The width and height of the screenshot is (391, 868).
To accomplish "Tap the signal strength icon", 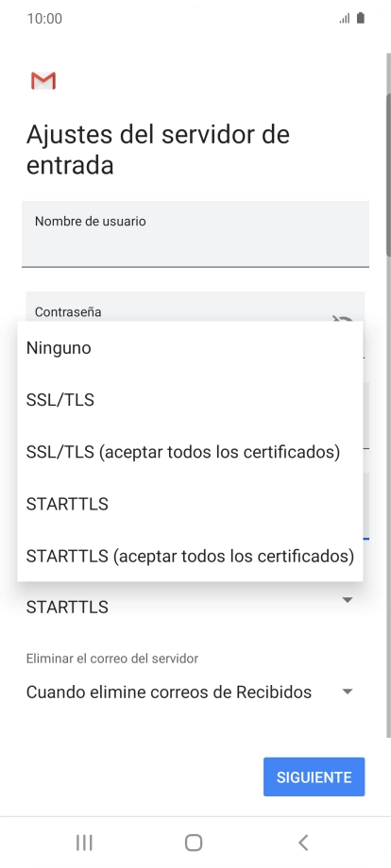I will coord(345,19).
